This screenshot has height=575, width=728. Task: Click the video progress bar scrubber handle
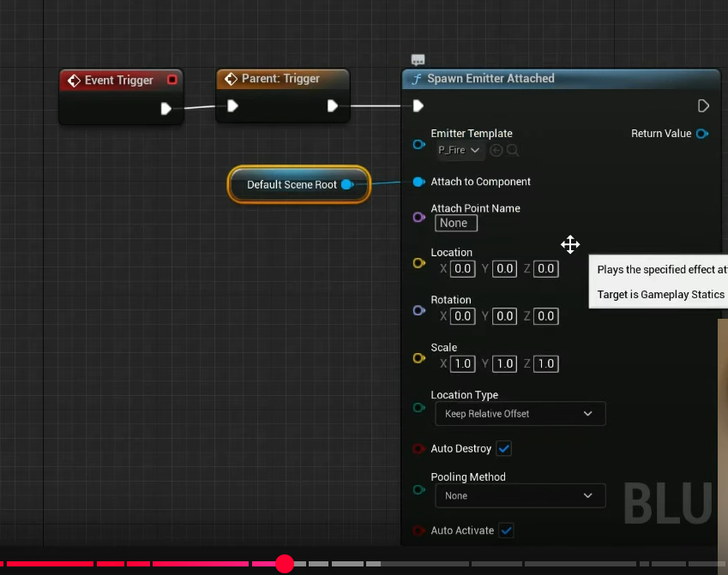(285, 563)
